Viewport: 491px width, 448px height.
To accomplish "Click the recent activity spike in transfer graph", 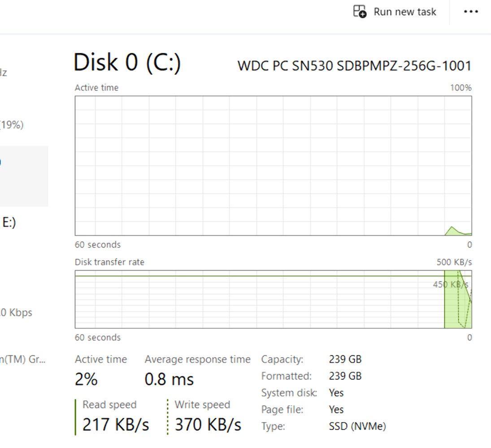I will click(x=458, y=299).
